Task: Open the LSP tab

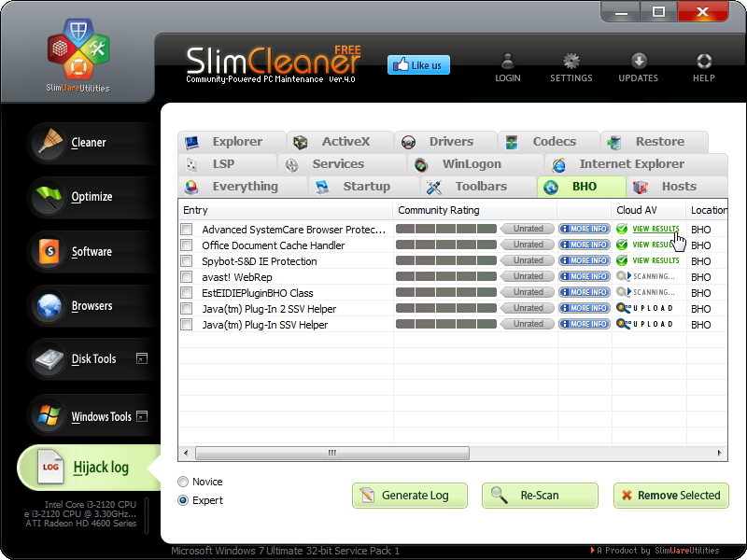Action: (227, 164)
